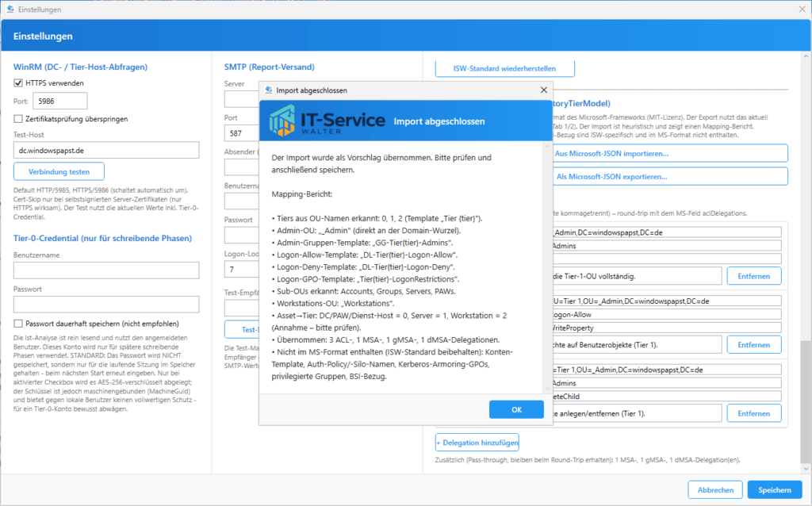Click the SMTP (Report-Versand) heading
This screenshot has width=812, height=506.
(270, 67)
